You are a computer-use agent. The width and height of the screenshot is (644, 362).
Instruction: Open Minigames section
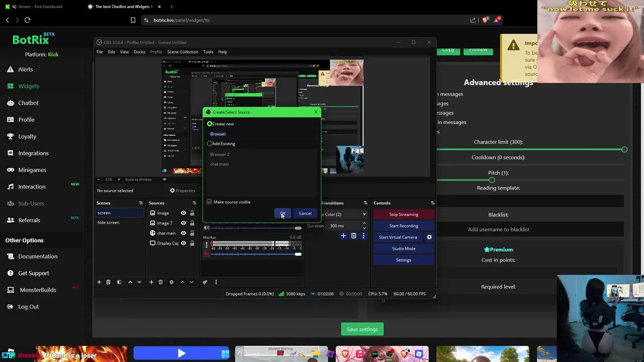click(x=32, y=170)
